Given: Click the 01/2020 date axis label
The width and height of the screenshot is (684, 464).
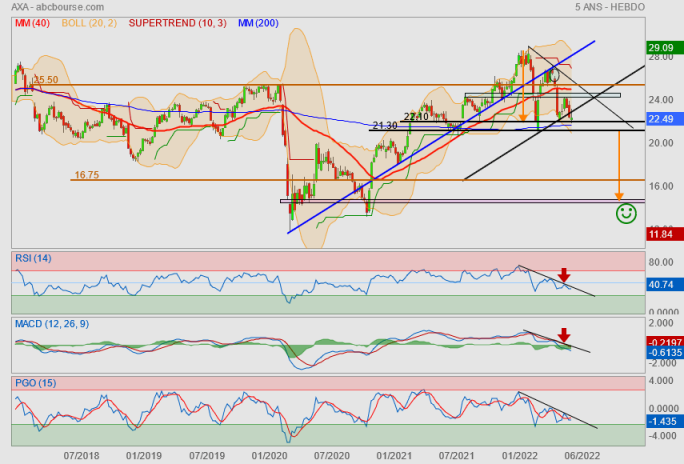Looking at the screenshot, I should pos(270,456).
